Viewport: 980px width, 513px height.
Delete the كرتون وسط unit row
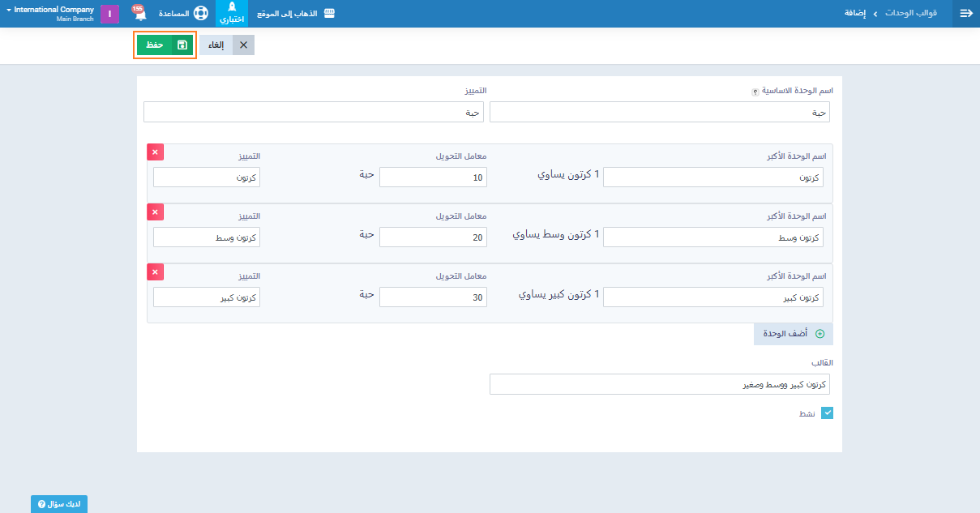tap(155, 212)
